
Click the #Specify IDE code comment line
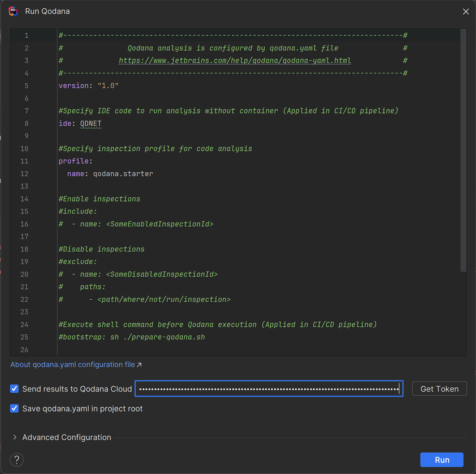tap(228, 111)
